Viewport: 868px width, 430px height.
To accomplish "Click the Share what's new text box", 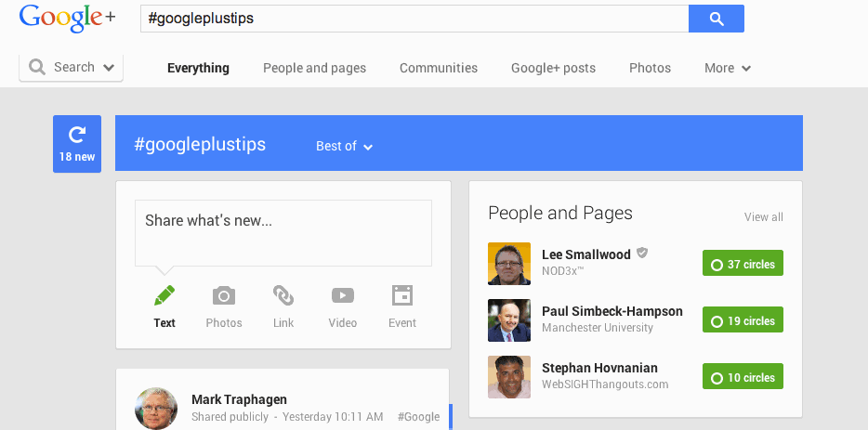I will 283,233.
